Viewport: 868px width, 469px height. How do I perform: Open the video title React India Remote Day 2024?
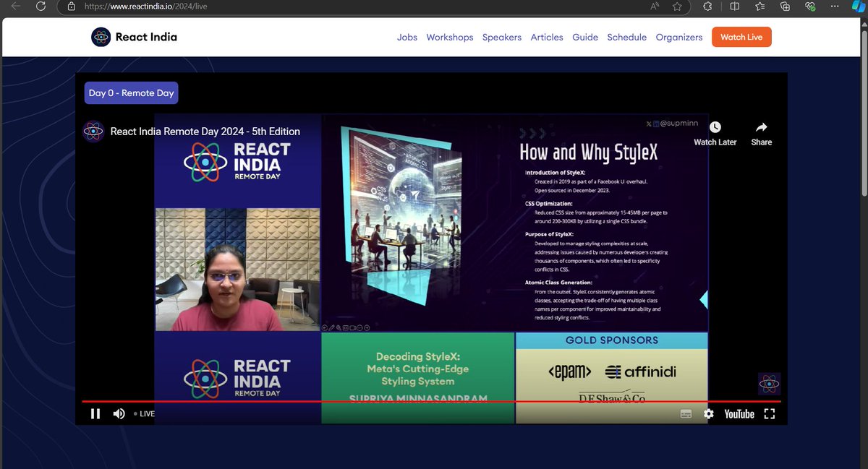pyautogui.click(x=205, y=132)
